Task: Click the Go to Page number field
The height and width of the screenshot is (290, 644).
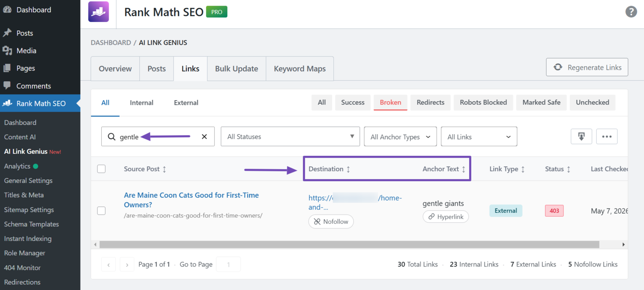Action: 228,264
